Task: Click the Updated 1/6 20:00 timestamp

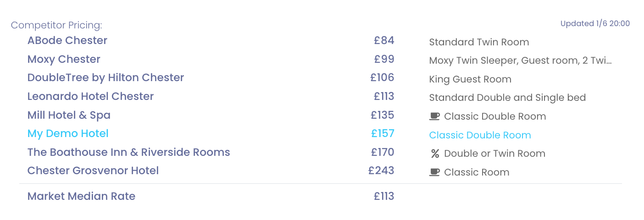Action: 595,23
